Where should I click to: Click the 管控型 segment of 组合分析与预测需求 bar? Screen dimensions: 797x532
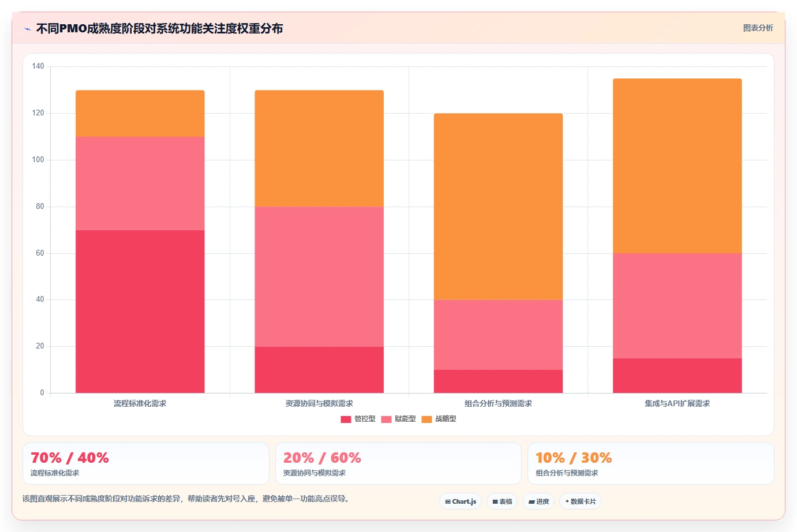pos(498,381)
